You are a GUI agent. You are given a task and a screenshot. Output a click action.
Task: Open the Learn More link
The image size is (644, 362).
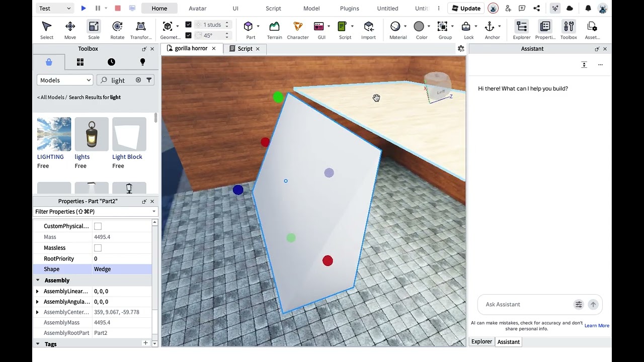(x=597, y=326)
